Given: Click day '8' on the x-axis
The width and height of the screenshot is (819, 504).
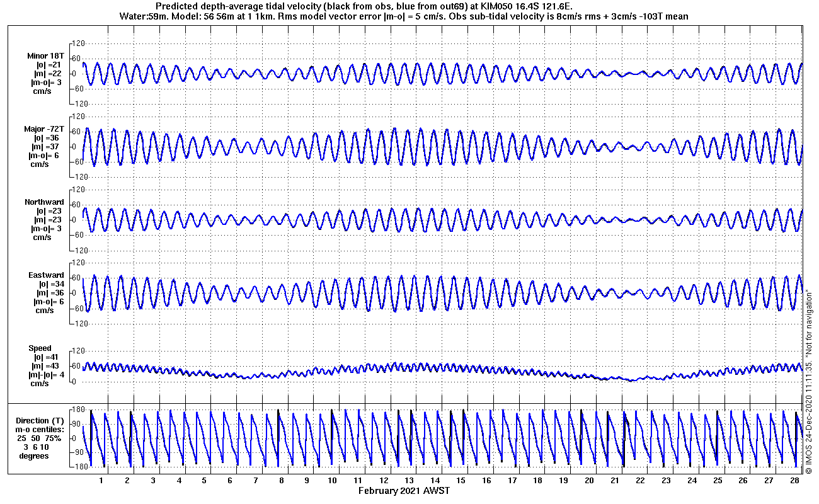Looking at the screenshot, I should point(281,480).
